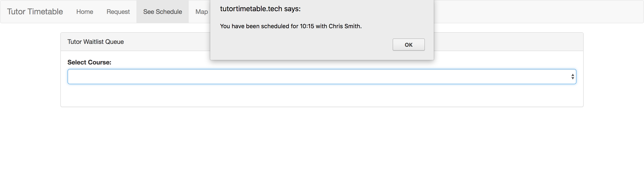Click empty dialog space left of OK
This screenshot has width=644, height=180.
pos(300,45)
